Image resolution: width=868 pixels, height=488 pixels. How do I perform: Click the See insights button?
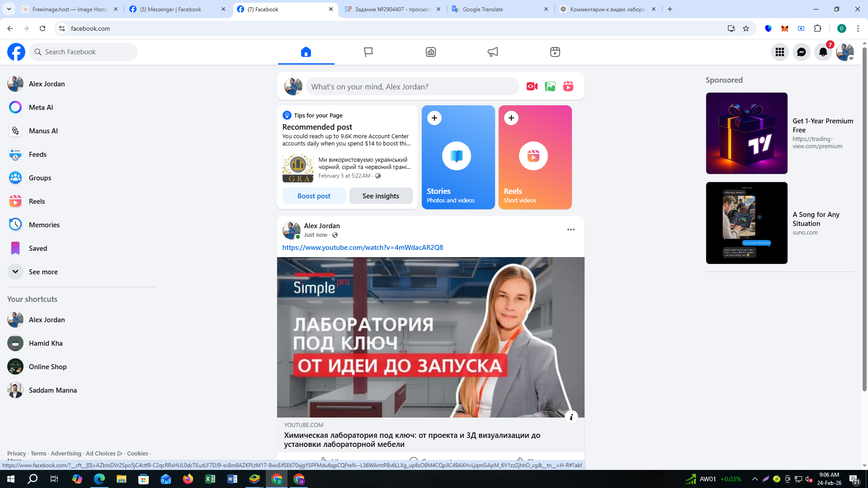coord(380,196)
